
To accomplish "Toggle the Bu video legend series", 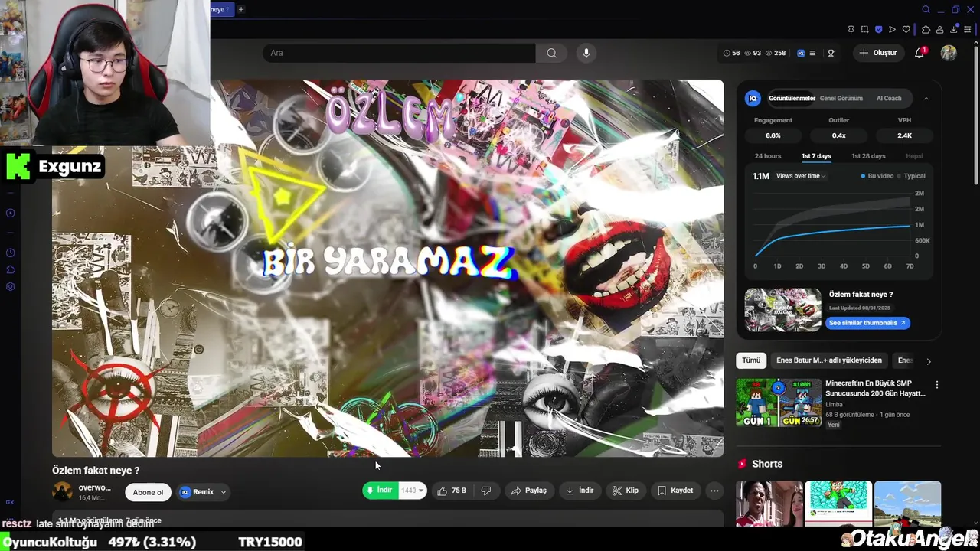I will 877,176.
